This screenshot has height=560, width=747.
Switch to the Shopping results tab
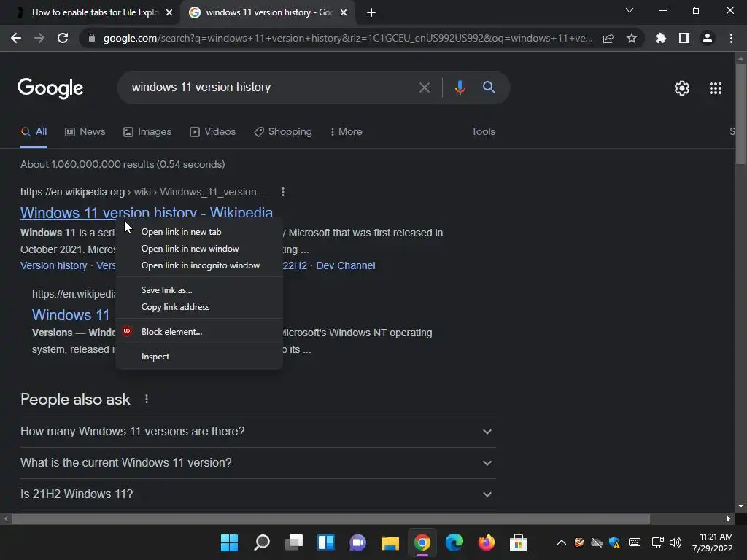(x=283, y=132)
